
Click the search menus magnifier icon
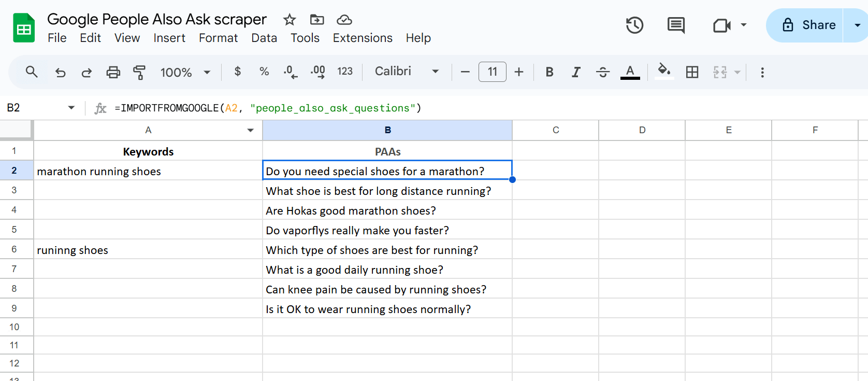click(x=32, y=72)
